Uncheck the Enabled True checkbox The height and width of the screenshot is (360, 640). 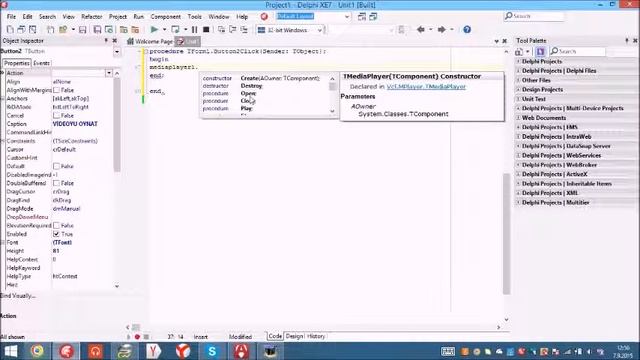pyautogui.click(x=56, y=234)
